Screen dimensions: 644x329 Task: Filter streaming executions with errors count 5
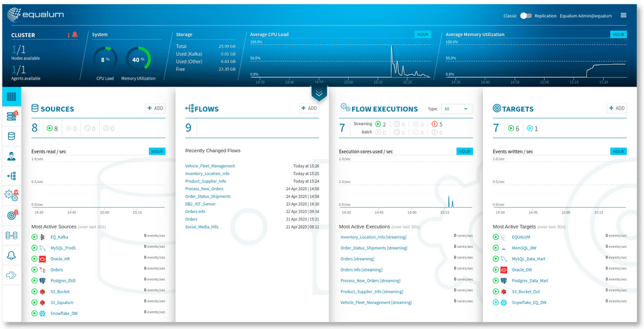tap(437, 124)
